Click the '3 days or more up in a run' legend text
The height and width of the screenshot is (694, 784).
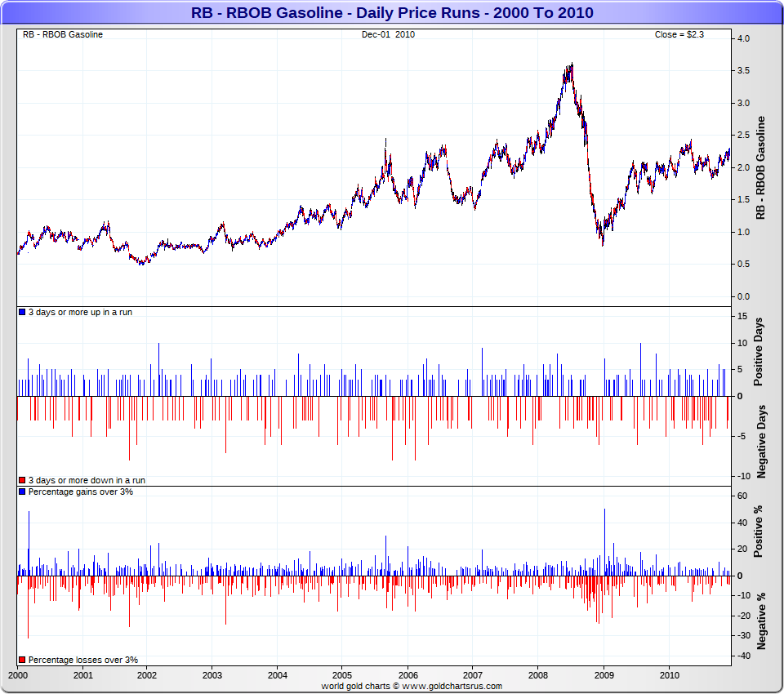coord(80,312)
